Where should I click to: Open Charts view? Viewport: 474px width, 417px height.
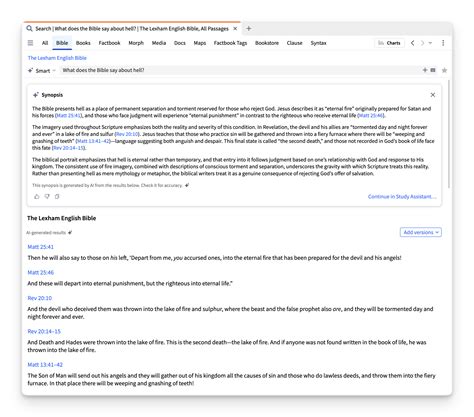coord(389,43)
